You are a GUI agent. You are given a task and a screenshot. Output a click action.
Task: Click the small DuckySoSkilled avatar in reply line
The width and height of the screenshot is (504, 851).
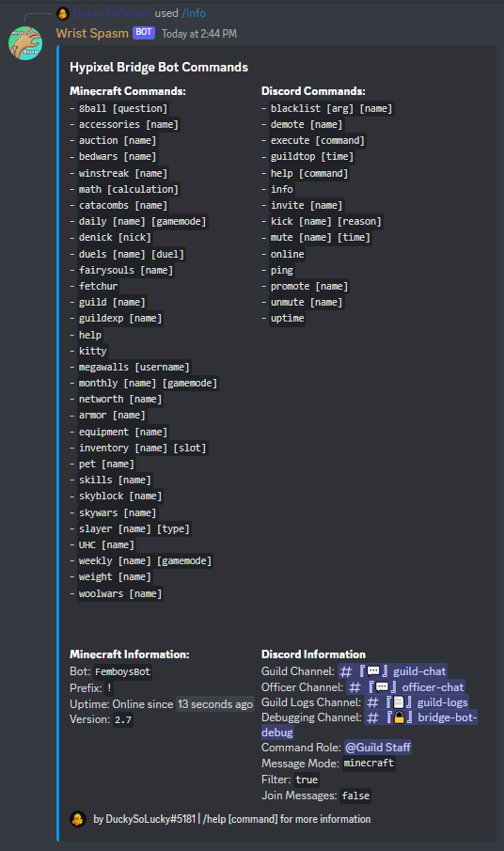pos(63,13)
